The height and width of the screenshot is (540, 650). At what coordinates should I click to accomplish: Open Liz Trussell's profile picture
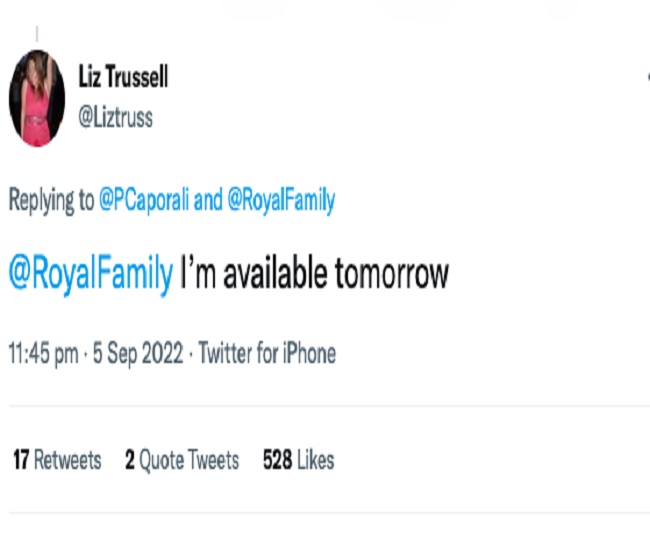pyautogui.click(x=37, y=98)
